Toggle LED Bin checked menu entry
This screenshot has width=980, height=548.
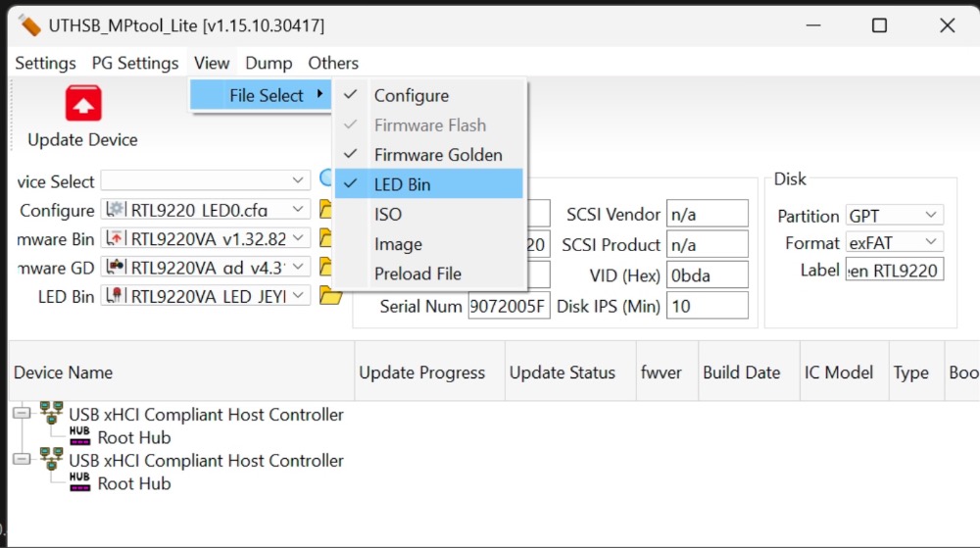coord(429,184)
